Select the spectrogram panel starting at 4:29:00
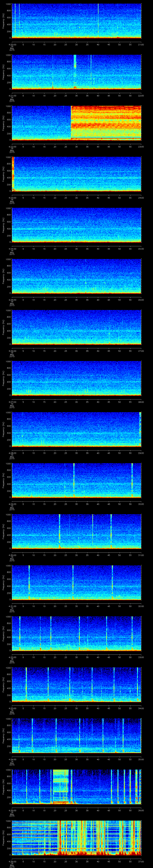 77,480
